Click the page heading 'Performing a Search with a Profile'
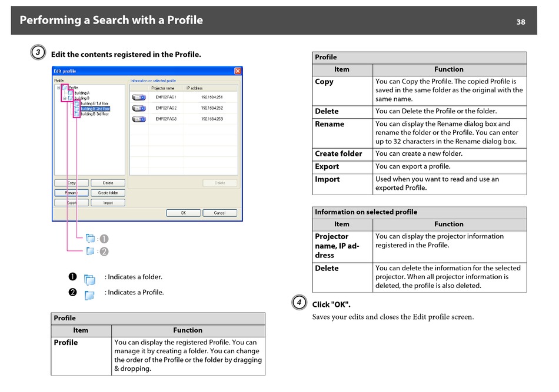Screen dimensions: 559x392 tap(111, 21)
